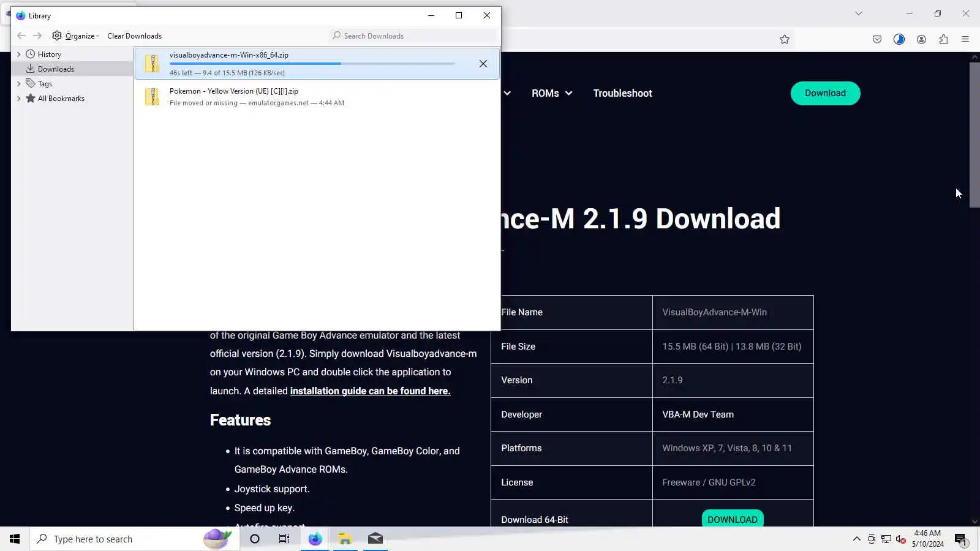The height and width of the screenshot is (551, 980).
Task: Select All Bookmarks in Library sidebar
Action: [61, 98]
